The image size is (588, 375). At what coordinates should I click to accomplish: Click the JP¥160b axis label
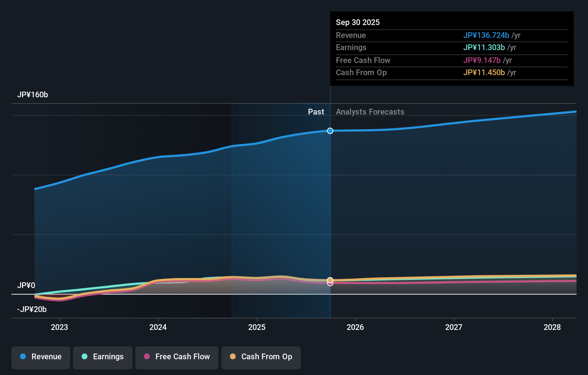33,95
